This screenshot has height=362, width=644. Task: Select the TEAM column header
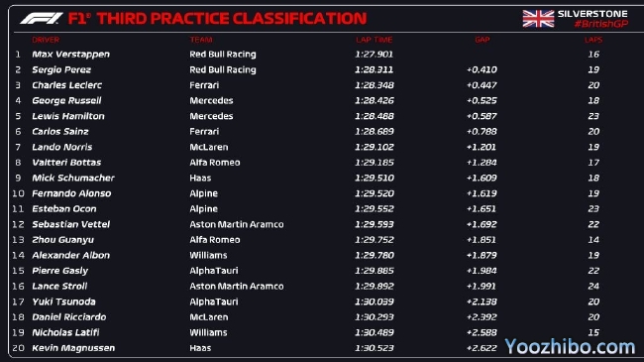click(201, 40)
